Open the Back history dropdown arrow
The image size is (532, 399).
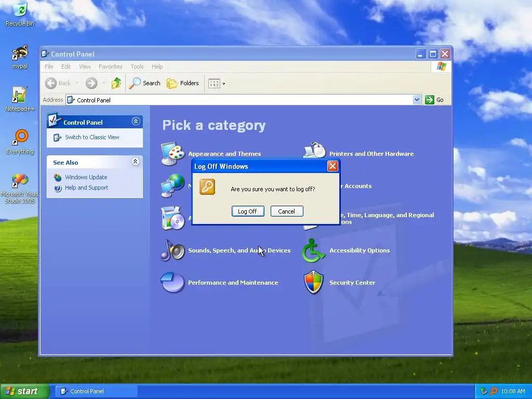(x=77, y=84)
